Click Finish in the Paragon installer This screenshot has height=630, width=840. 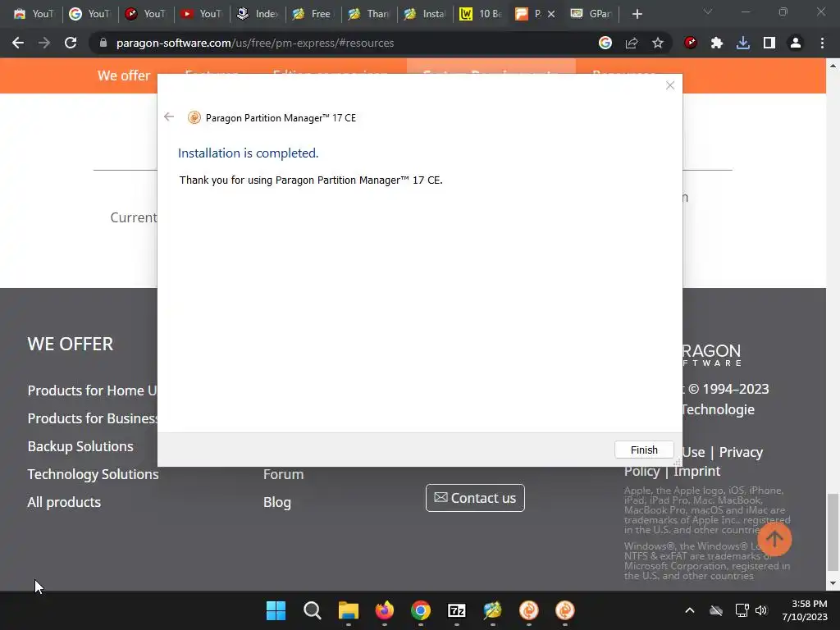point(643,450)
